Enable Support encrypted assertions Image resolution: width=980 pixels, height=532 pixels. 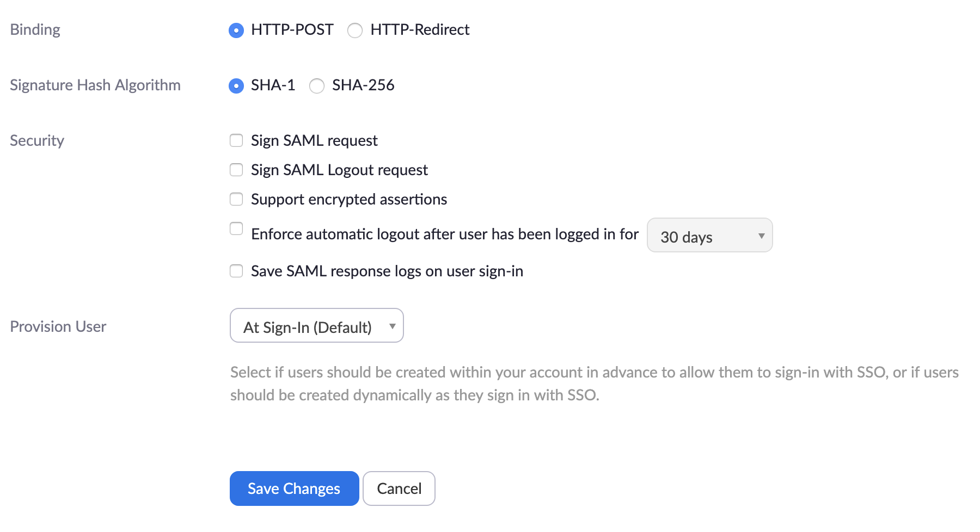tap(236, 199)
